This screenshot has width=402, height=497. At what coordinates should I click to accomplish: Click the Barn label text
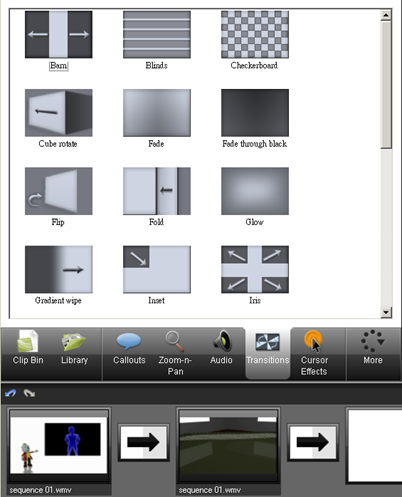tap(59, 66)
